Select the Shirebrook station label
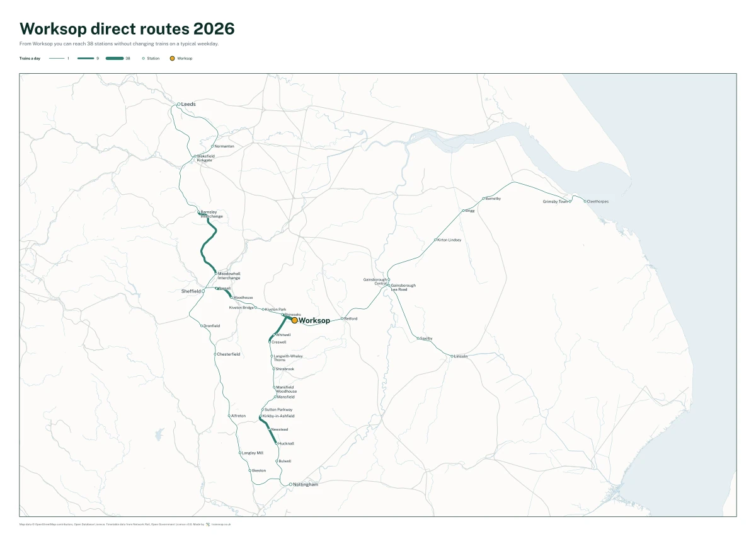The width and height of the screenshot is (756, 541). [x=285, y=369]
